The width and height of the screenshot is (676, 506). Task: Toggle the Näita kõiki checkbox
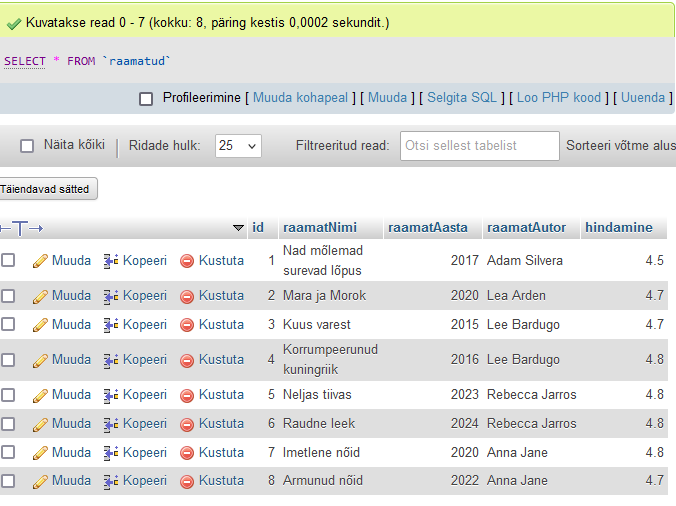[x=27, y=146]
